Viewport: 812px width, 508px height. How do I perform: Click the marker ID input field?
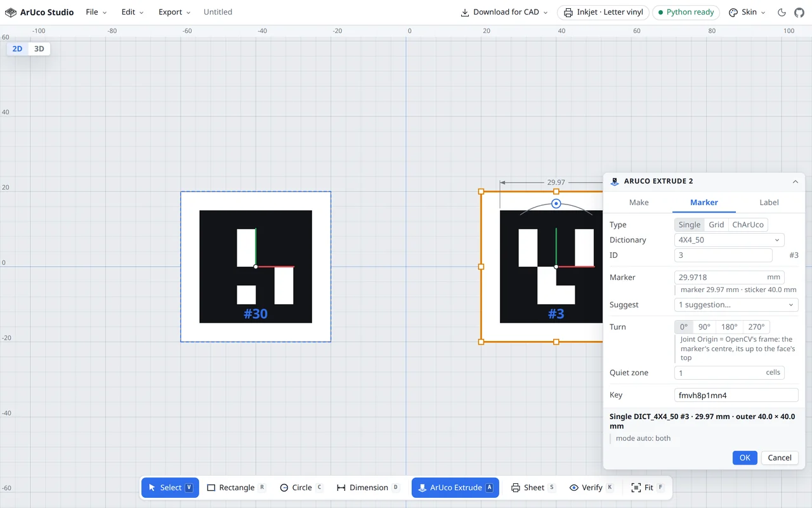point(723,255)
